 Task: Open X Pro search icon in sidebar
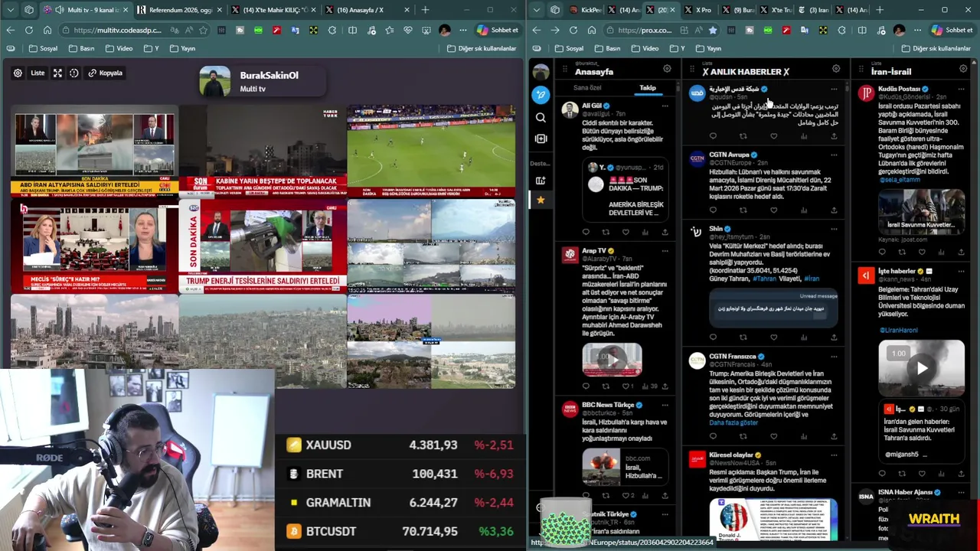(x=541, y=118)
